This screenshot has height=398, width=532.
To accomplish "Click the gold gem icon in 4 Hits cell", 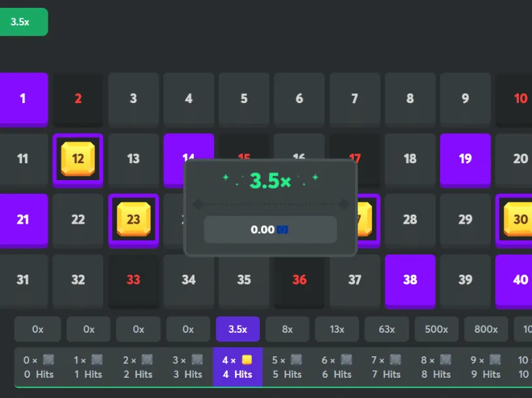I will 247,360.
